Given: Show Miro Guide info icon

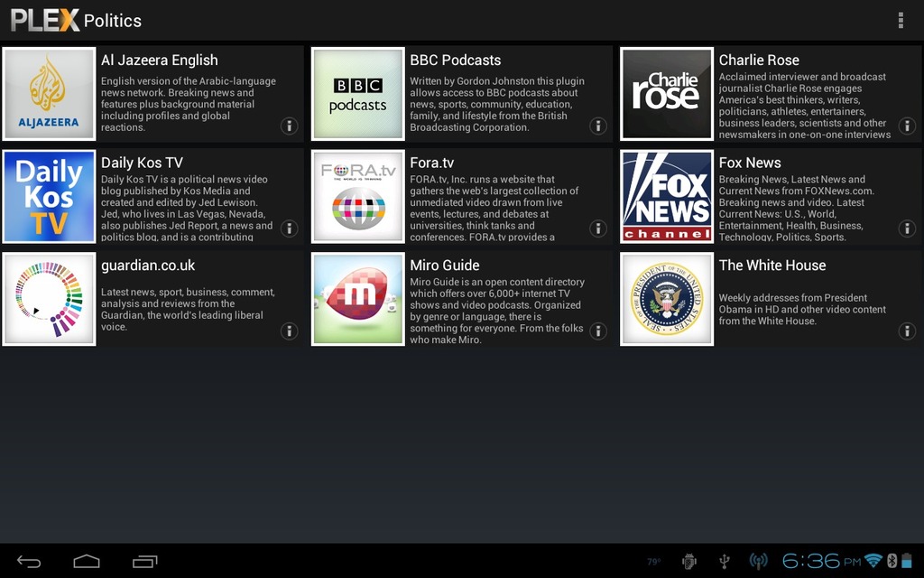Looking at the screenshot, I should point(597,331).
